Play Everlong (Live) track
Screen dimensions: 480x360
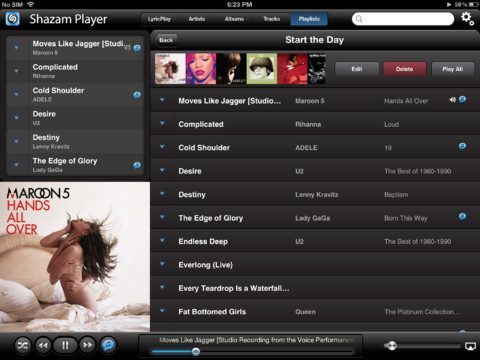coord(315,264)
